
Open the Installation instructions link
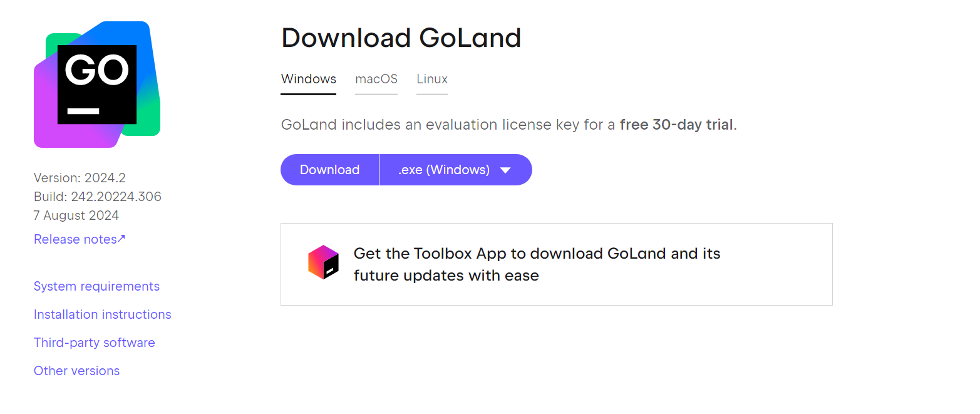pos(103,314)
